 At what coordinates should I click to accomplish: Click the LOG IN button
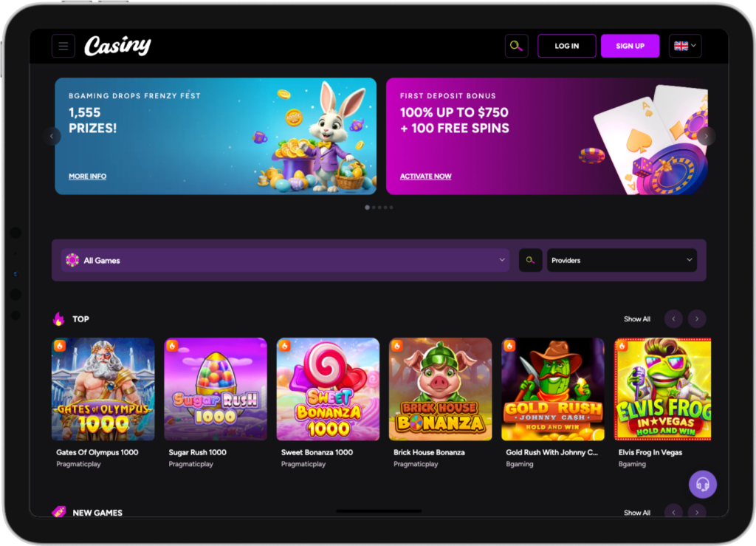tap(567, 47)
